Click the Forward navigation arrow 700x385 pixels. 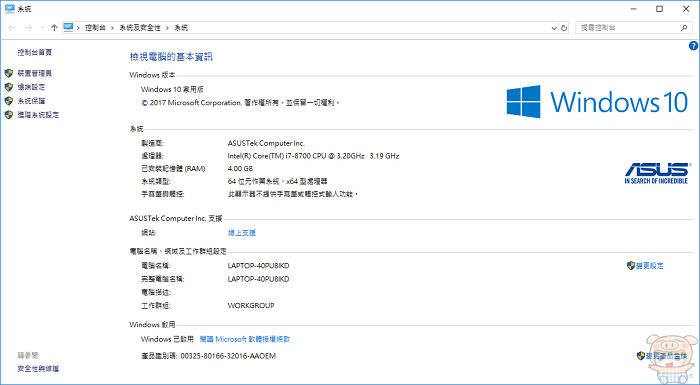pos(29,28)
